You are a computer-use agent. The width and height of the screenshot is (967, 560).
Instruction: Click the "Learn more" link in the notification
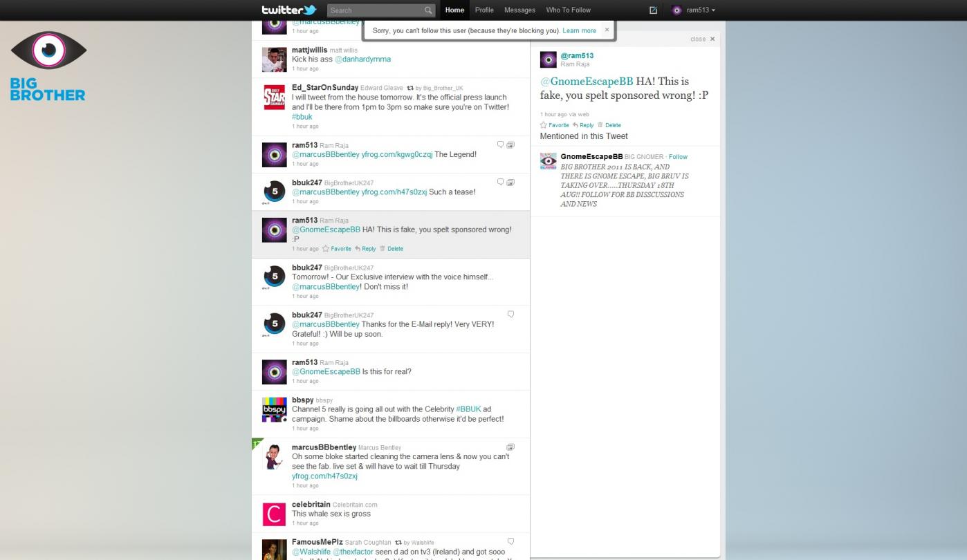click(x=579, y=30)
